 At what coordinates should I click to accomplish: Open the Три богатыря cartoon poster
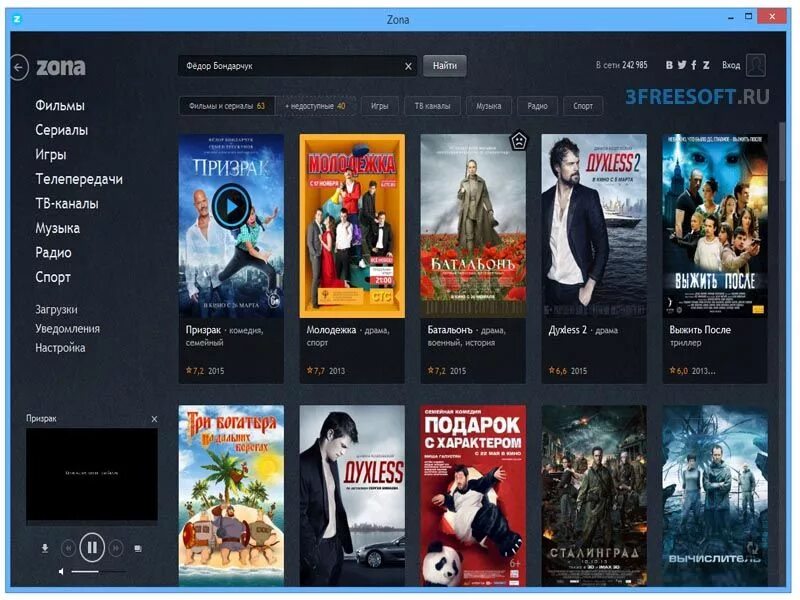(x=231, y=496)
